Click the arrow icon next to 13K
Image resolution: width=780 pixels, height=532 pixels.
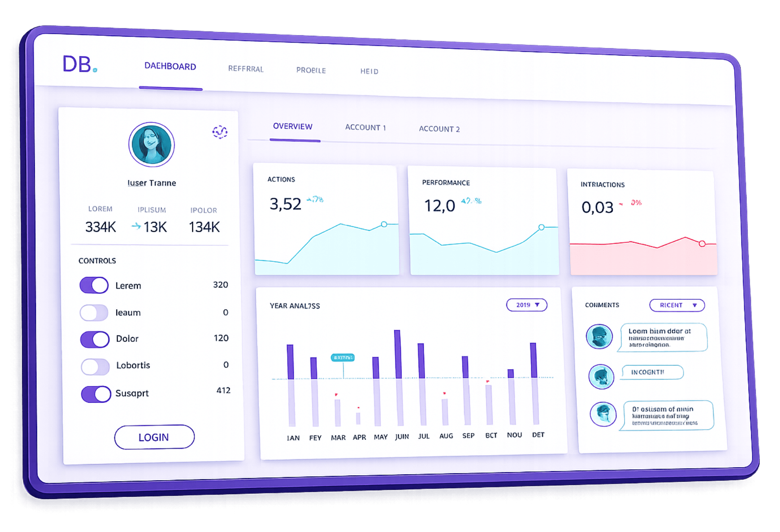[x=136, y=226]
